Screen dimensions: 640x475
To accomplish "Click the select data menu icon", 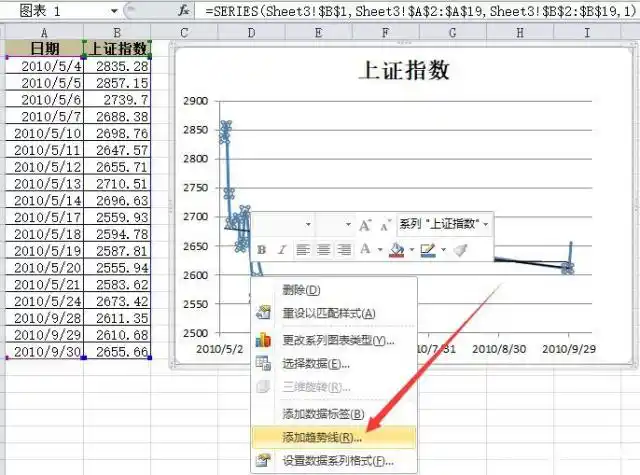I will pyautogui.click(x=263, y=363).
